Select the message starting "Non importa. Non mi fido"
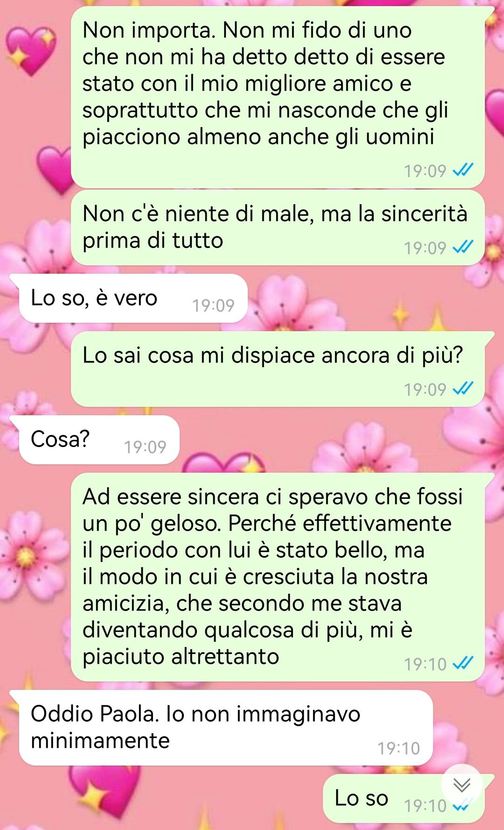The image size is (504, 830). point(278,97)
